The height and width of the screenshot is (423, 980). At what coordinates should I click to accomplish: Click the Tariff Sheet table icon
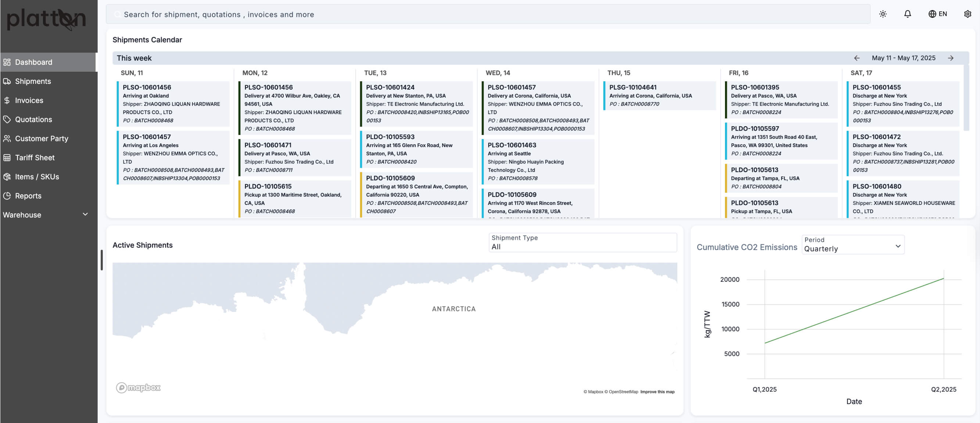7,157
